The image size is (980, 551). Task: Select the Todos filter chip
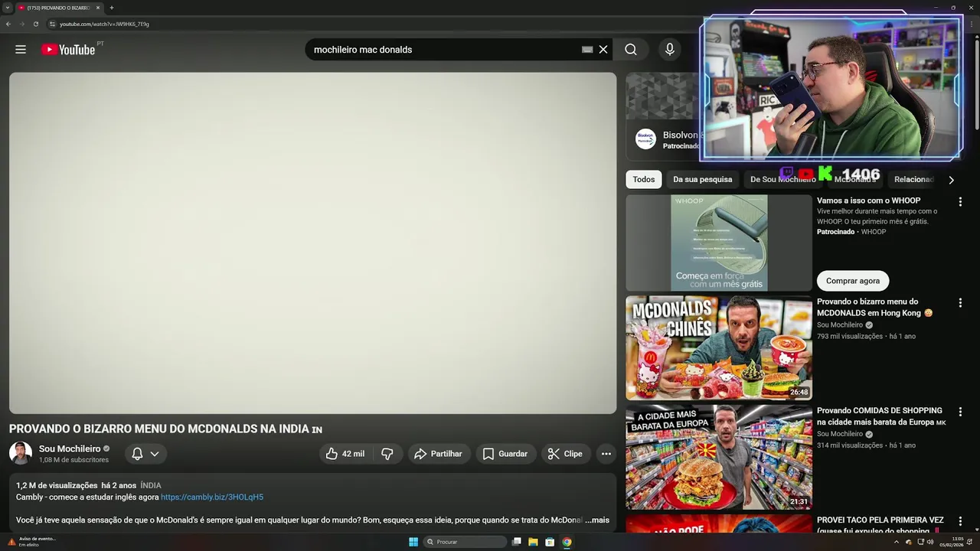(644, 179)
